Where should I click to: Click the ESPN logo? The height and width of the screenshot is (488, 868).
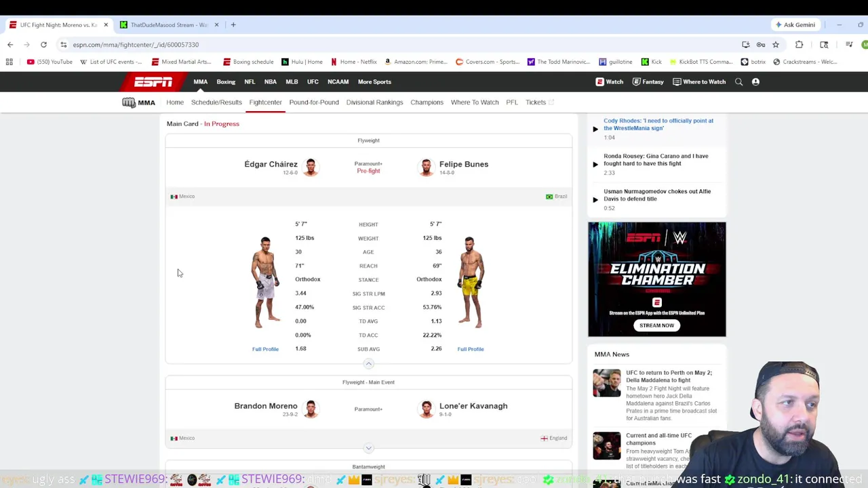pyautogui.click(x=153, y=82)
